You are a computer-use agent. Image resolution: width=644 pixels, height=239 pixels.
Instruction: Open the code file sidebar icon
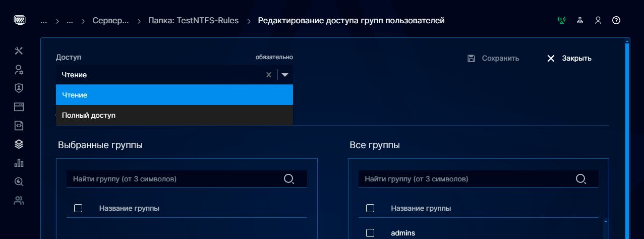[19, 125]
